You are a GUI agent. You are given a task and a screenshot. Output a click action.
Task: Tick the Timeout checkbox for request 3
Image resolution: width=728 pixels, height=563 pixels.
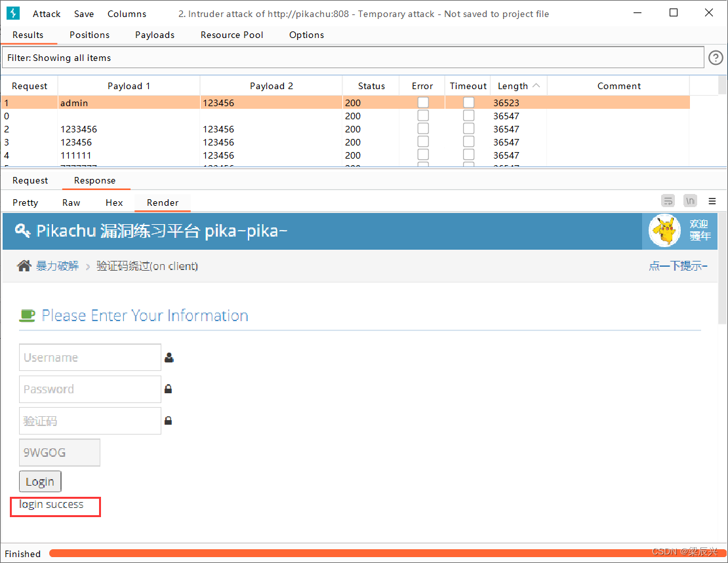(468, 141)
